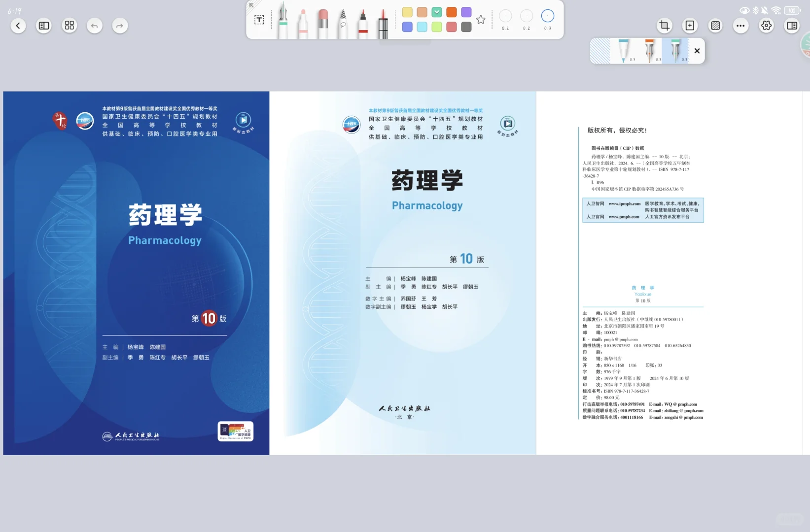This screenshot has height=532, width=810.
Task: Tap the Wi-Fi status icon
Action: pyautogui.click(x=776, y=10)
